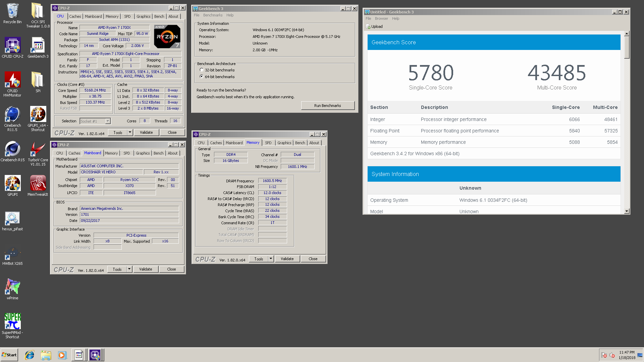Launch Cinebench R15 desktop icon
644x362 pixels.
(x=12, y=152)
